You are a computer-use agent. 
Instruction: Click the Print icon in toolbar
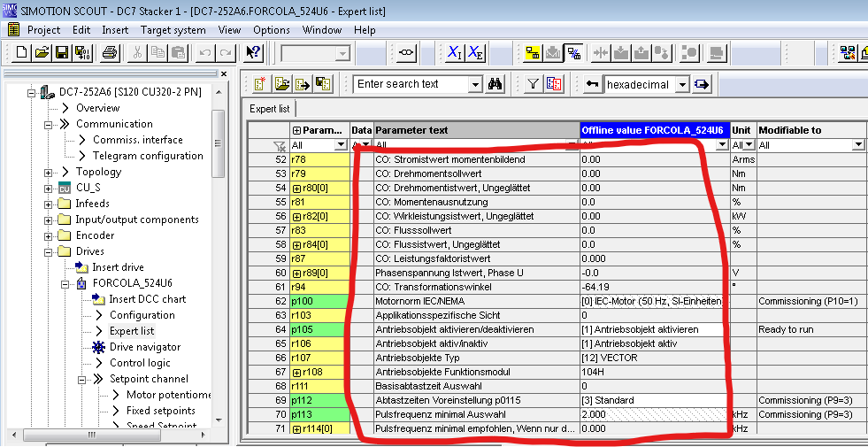(109, 53)
